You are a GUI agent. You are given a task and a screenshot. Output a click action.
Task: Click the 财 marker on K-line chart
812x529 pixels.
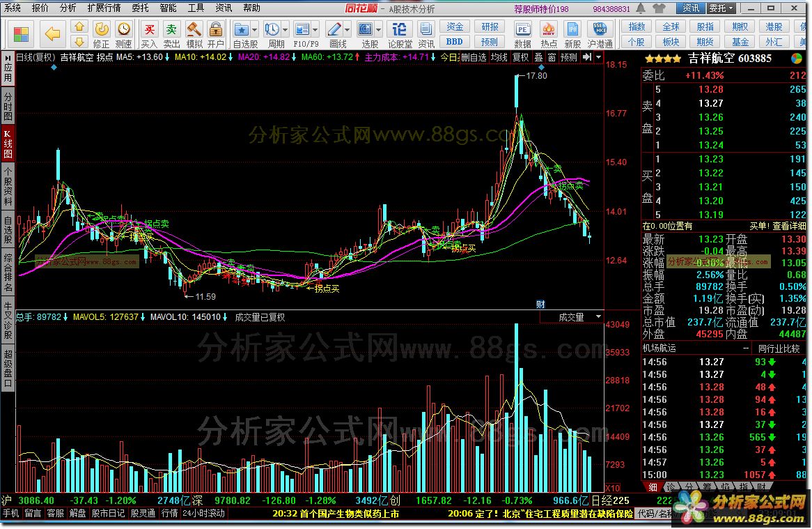click(x=540, y=304)
